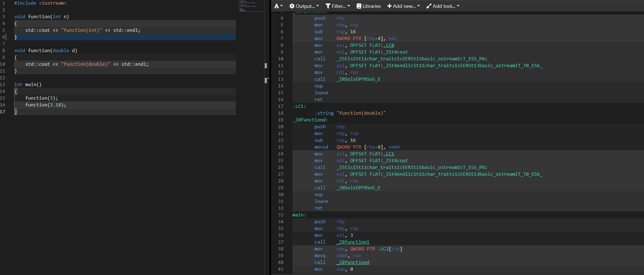Click the '#include <iostream>' source line
Viewport: 644px width, 275px height.
pyautogui.click(x=40, y=3)
